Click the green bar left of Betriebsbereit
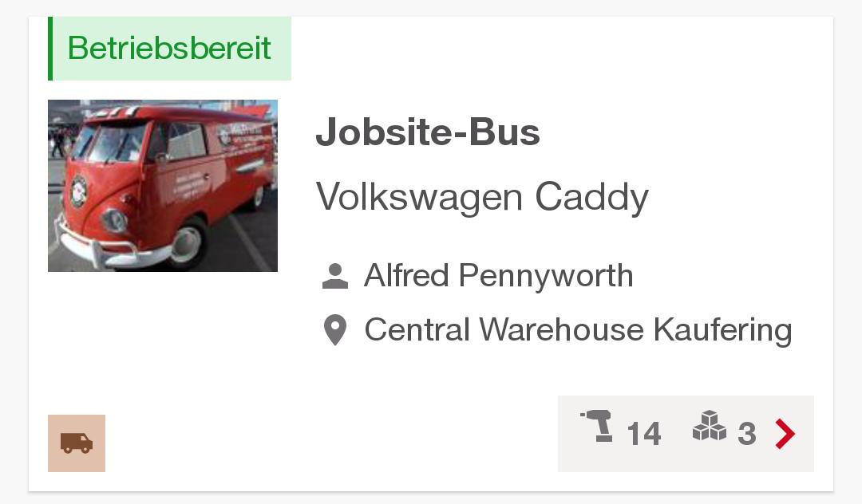 point(50,49)
